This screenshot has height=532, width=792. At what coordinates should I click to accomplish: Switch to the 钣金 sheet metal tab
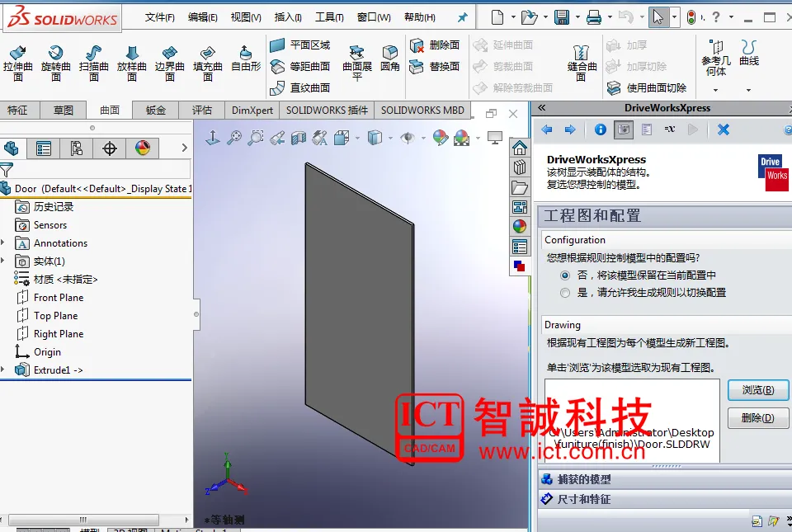click(x=156, y=110)
